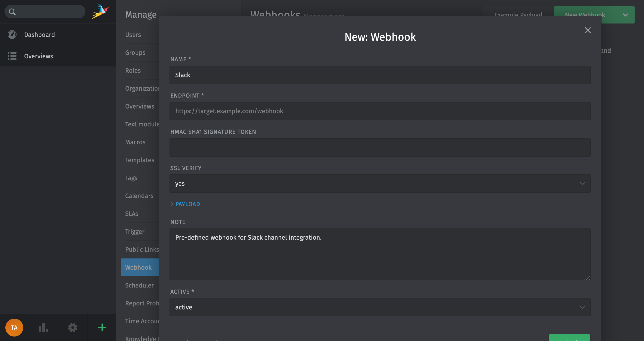
Task: Click the Overviews list icon
Action: [12, 56]
